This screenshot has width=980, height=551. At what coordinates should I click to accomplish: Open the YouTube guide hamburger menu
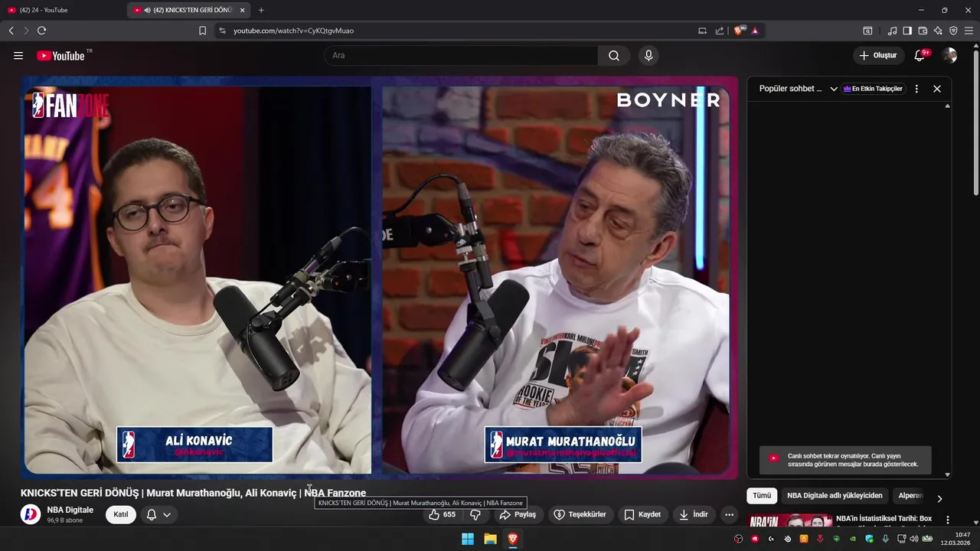(x=18, y=56)
